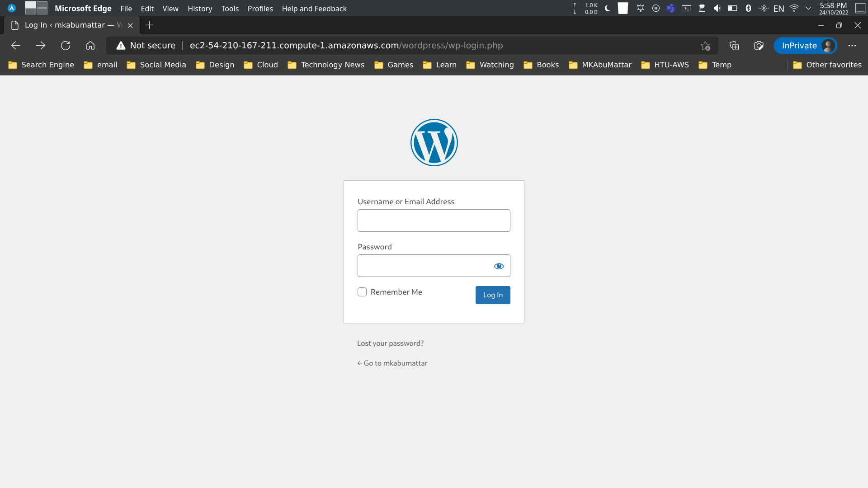
Task: Open the History menu
Action: point(200,9)
